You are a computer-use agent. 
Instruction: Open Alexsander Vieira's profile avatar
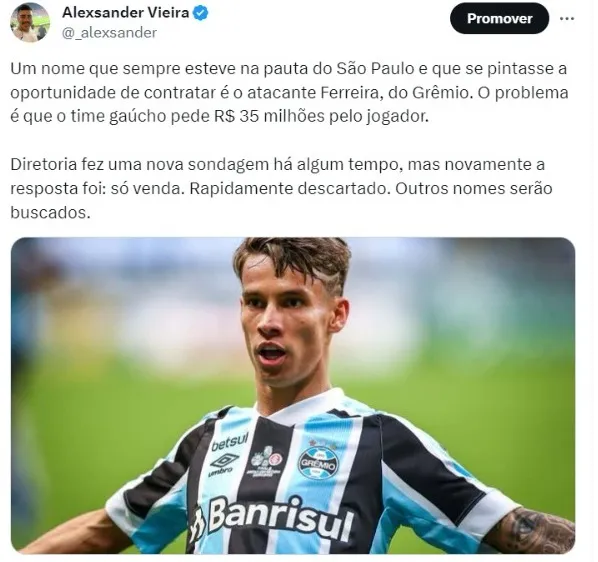point(30,22)
